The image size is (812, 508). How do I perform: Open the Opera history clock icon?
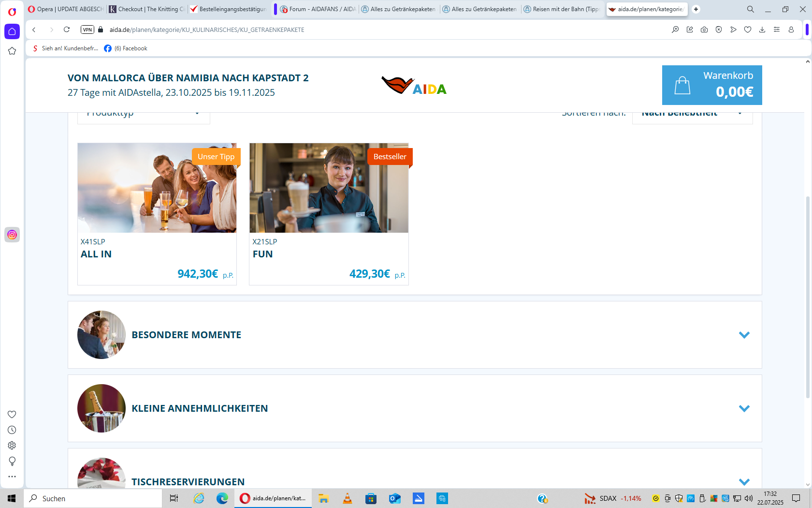click(12, 430)
